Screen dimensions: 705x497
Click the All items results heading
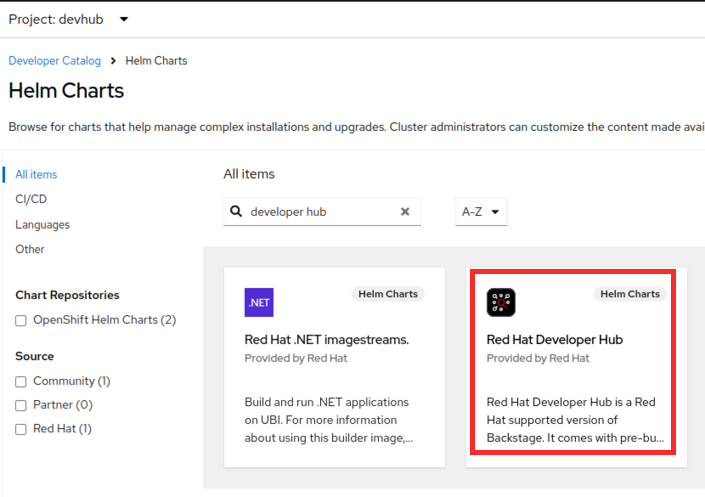(249, 174)
